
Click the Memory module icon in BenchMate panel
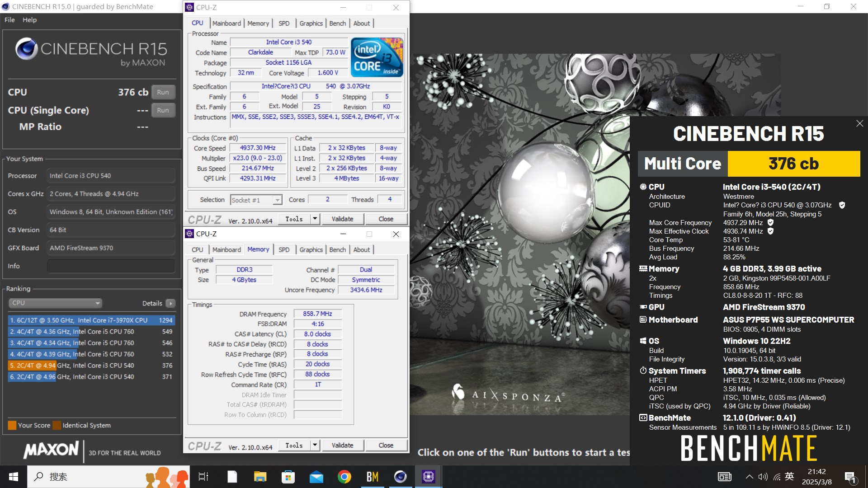click(643, 268)
